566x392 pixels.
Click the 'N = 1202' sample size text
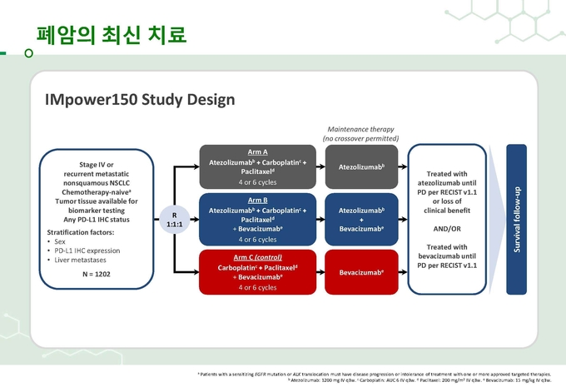click(x=97, y=275)
